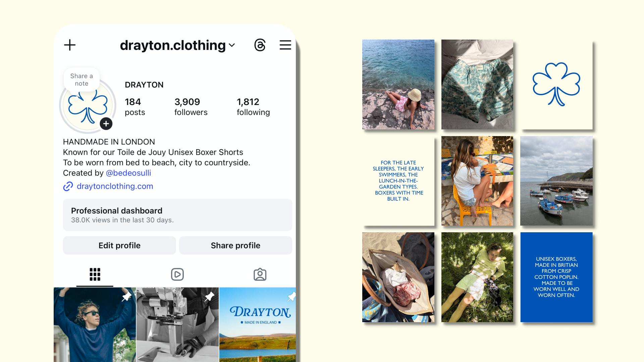Select the solid blue Unisex Boxers tile
This screenshot has height=362, width=644.
pyautogui.click(x=556, y=277)
